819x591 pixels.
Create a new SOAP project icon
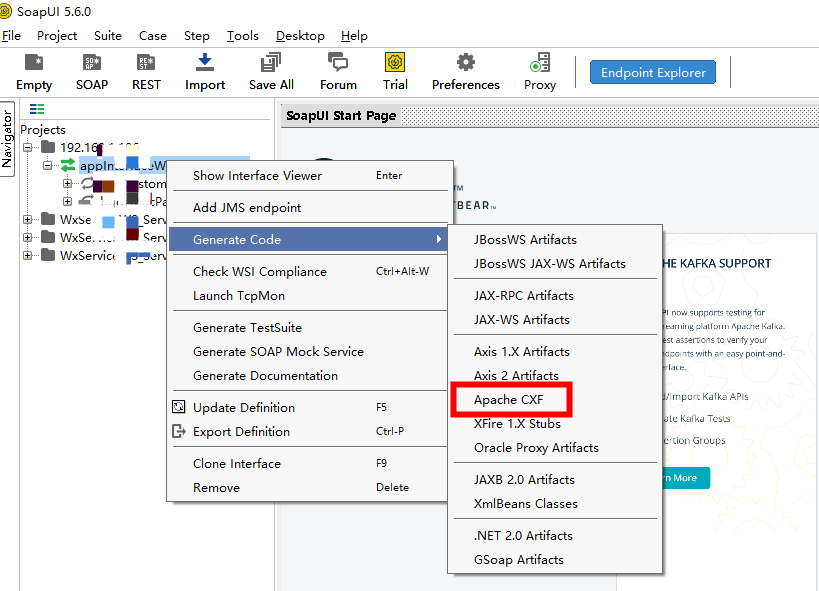click(x=92, y=63)
